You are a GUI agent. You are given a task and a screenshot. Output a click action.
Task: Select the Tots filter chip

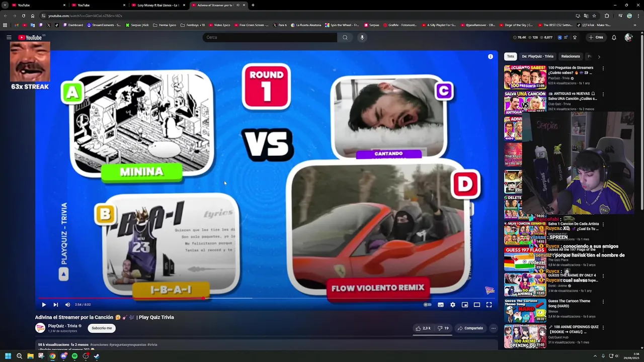tap(511, 56)
